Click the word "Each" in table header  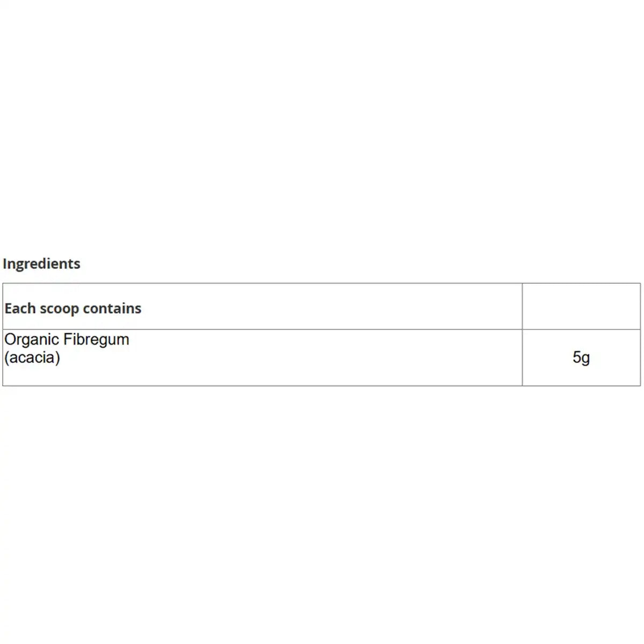click(20, 309)
